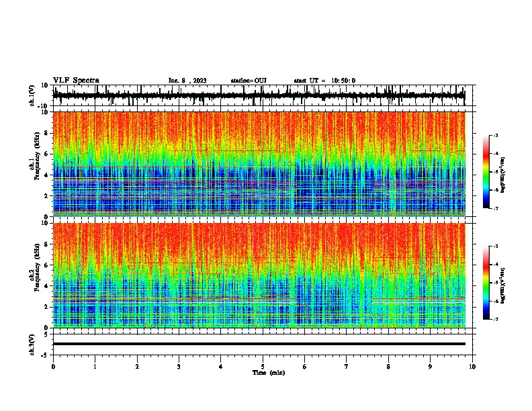Click the "Time (min)" axis label
This screenshot has width=532, height=411.
269,373
